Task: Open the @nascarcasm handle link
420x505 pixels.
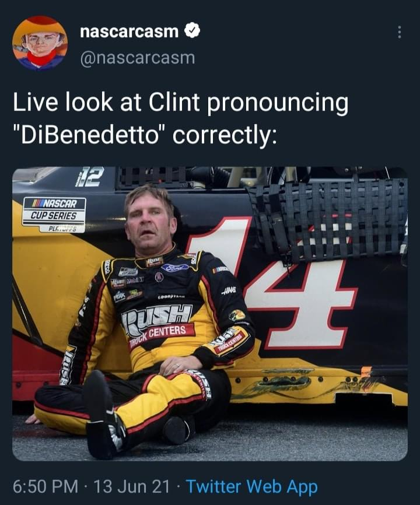Action: [138, 59]
